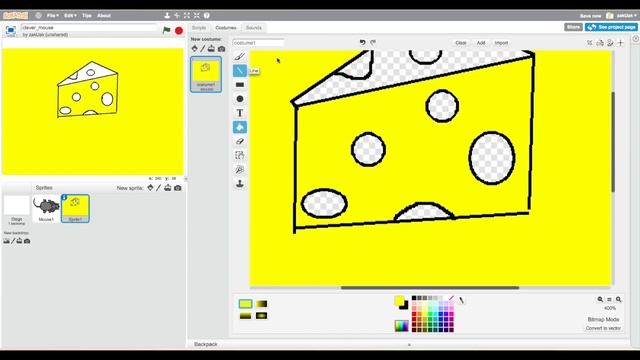Click the Clear button
Image resolution: width=640 pixels, height=360 pixels.
(x=461, y=43)
